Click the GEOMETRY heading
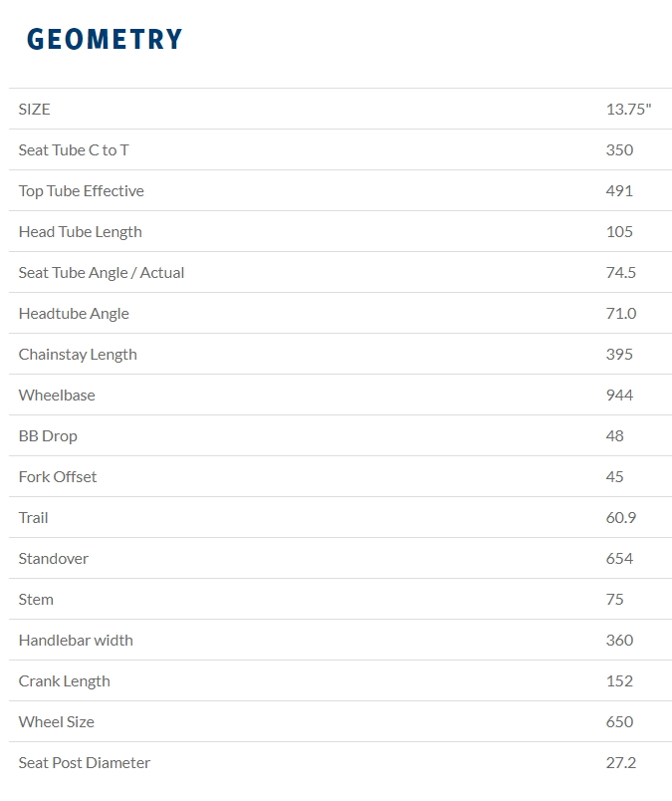 tap(105, 39)
